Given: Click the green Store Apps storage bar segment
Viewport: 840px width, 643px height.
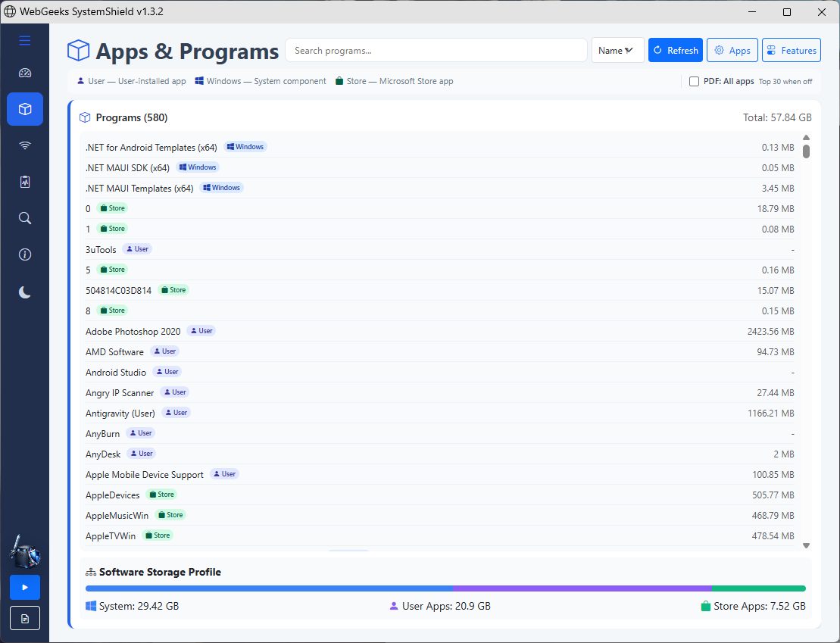Looking at the screenshot, I should [758, 588].
